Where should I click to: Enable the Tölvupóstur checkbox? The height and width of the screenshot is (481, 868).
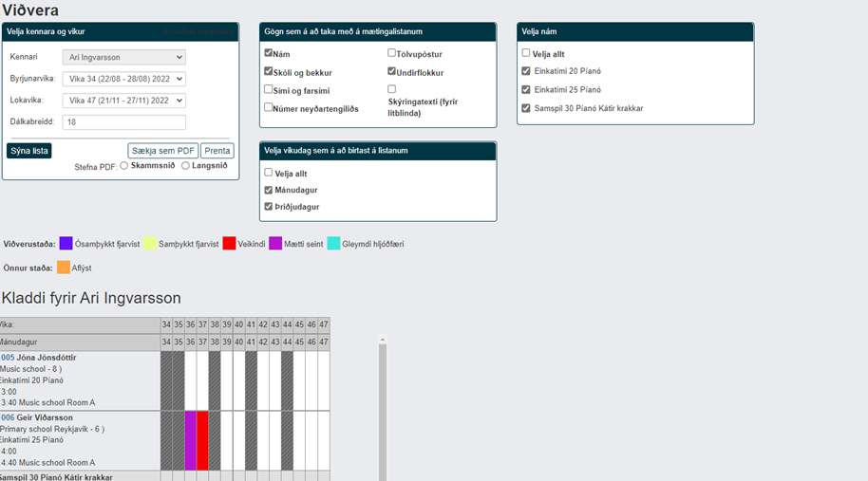[x=392, y=53]
